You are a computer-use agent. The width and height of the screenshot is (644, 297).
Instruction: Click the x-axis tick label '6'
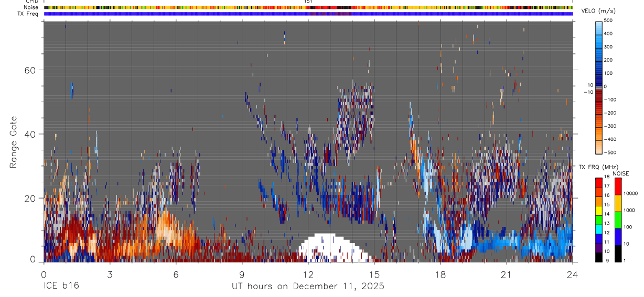(176, 274)
